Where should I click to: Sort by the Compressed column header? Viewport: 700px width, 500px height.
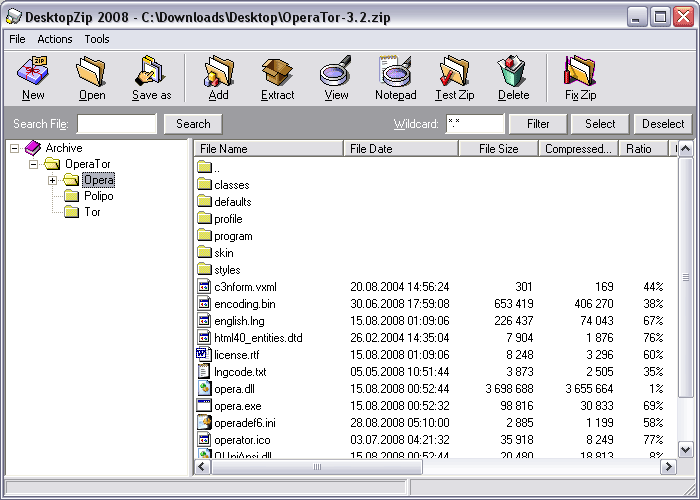tap(579, 149)
